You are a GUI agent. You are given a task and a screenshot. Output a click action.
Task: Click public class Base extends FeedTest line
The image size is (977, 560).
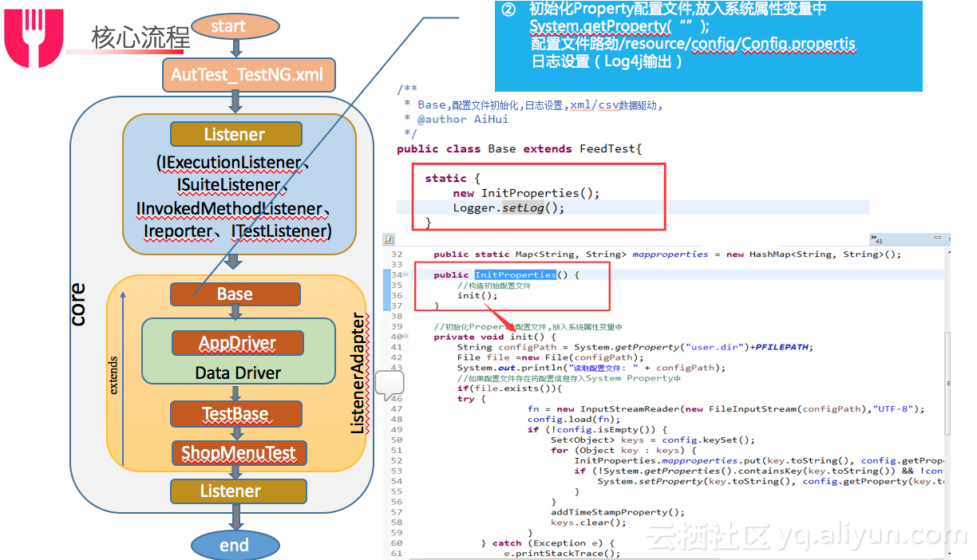click(x=520, y=149)
